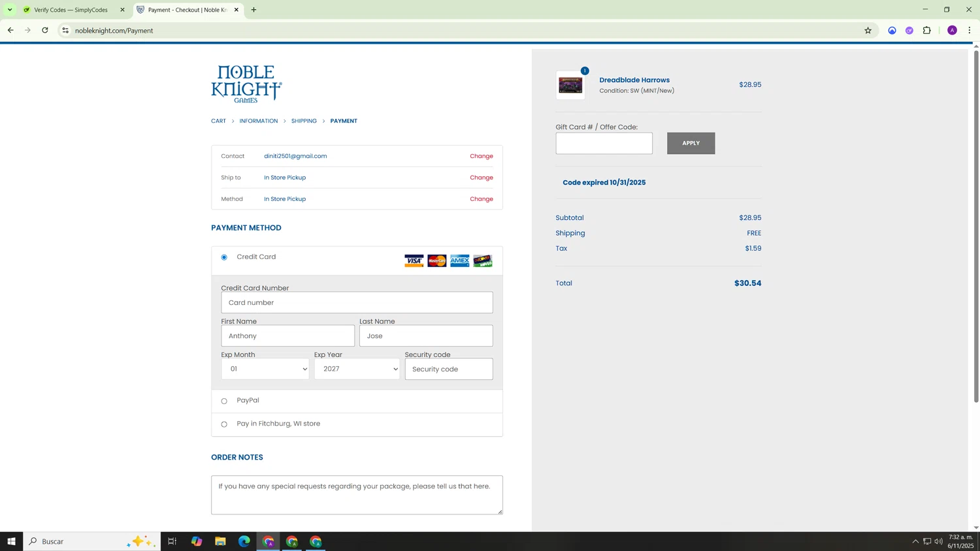Close the Payment Checkout tab
Viewport: 980px width, 551px height.
point(237,10)
